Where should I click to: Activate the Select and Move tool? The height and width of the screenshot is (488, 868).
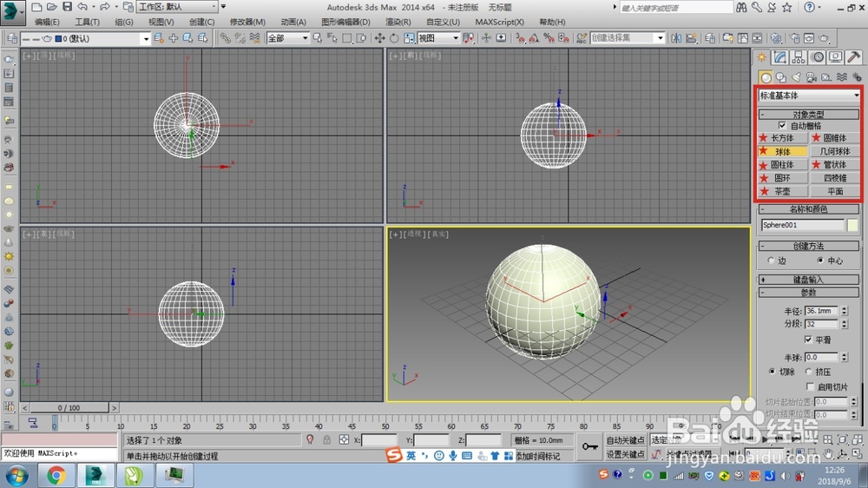pyautogui.click(x=379, y=38)
